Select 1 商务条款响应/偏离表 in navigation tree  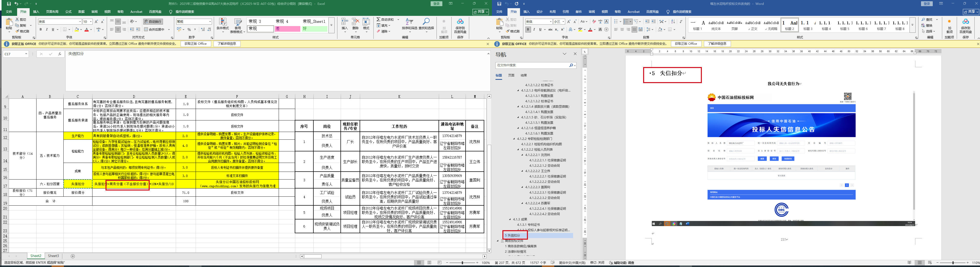pyautogui.click(x=521, y=247)
